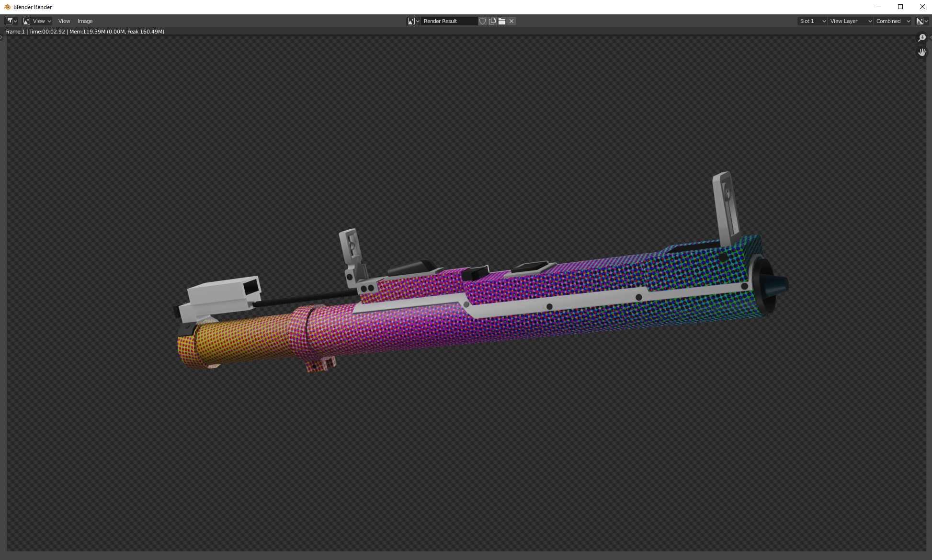Click the zoom magnifier gizmo
The width and height of the screenshot is (932, 560).
922,38
